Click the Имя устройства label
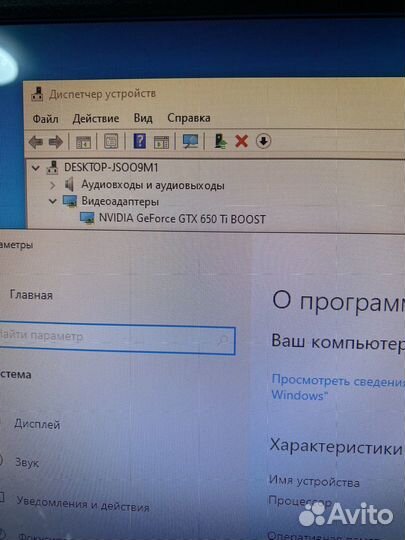 314,481
